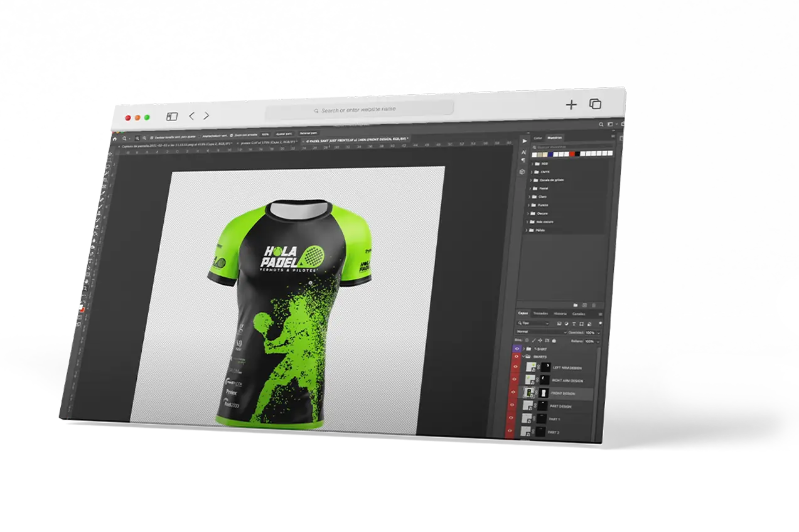Select the red color swatch
799x532 pixels.
(572, 154)
